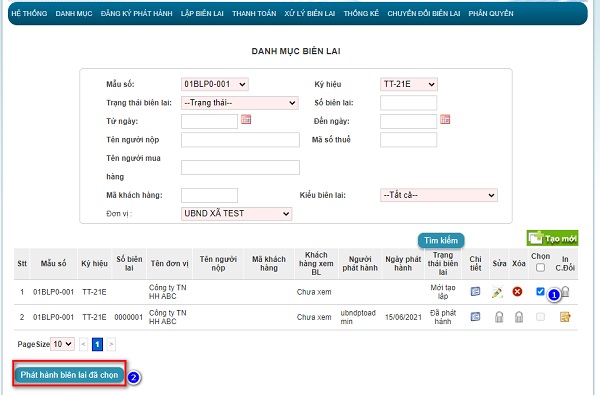
Task: Click the Trạng thái biên lai column header
Action: [x=443, y=263]
